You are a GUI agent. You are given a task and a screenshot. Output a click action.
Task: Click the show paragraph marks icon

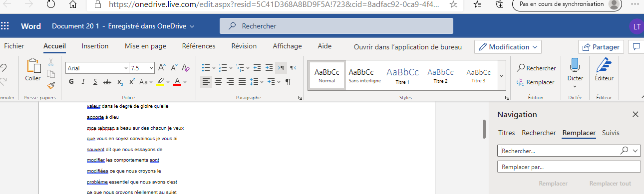point(288,82)
